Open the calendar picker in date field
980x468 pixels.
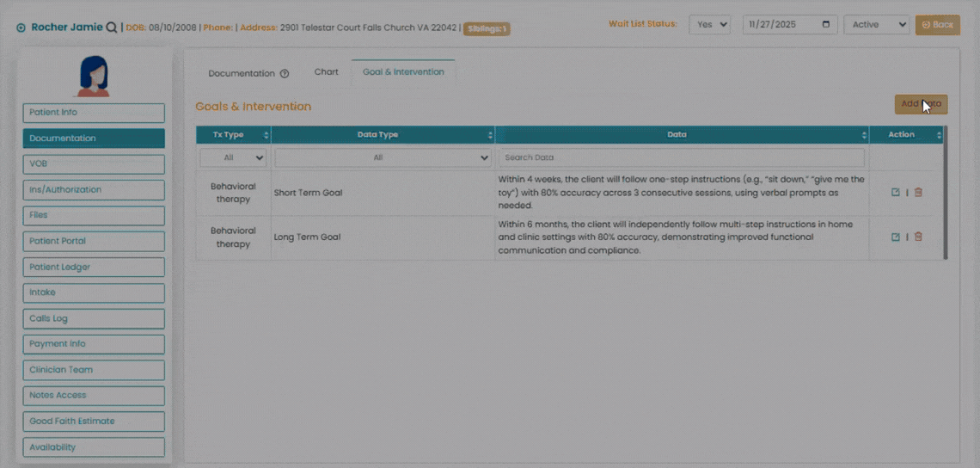tap(826, 24)
